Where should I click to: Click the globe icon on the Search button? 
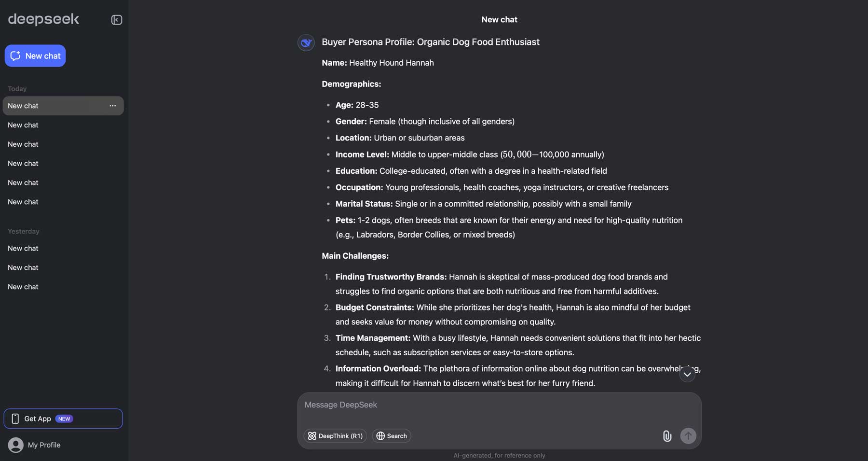click(380, 436)
